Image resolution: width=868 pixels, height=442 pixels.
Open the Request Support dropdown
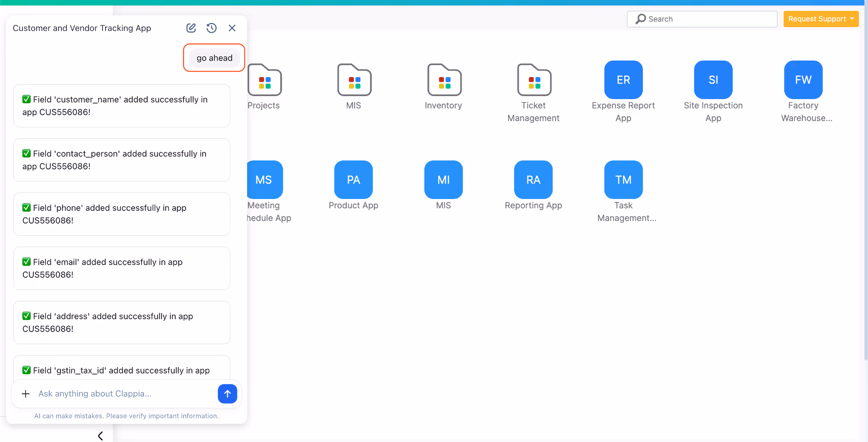tap(821, 19)
